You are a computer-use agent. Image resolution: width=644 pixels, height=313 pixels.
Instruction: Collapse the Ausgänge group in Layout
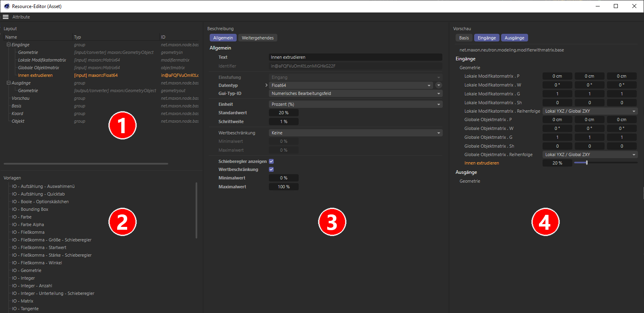click(x=8, y=83)
